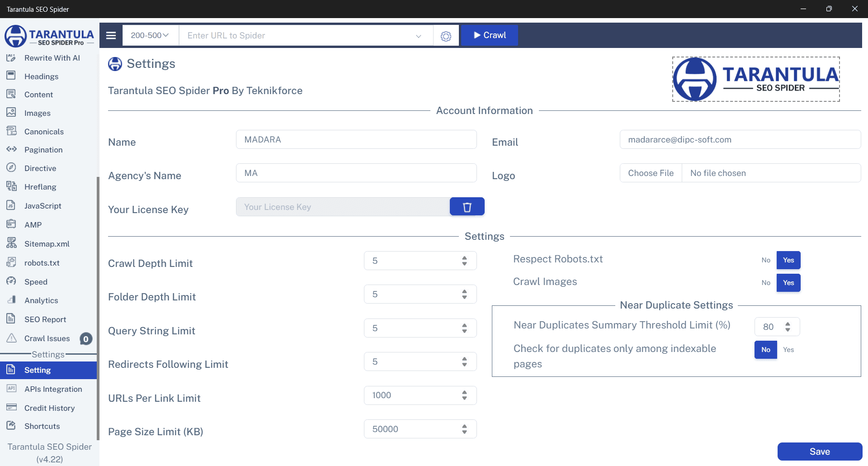Open APIs Integration page
This screenshot has width=868, height=466.
coord(53,389)
